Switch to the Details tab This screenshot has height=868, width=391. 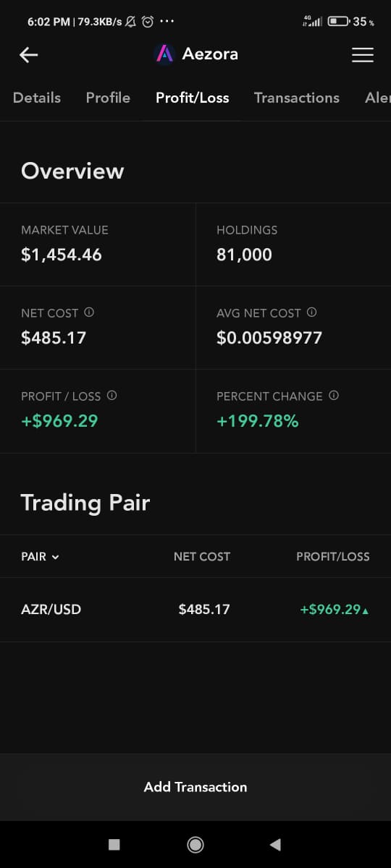coord(37,98)
